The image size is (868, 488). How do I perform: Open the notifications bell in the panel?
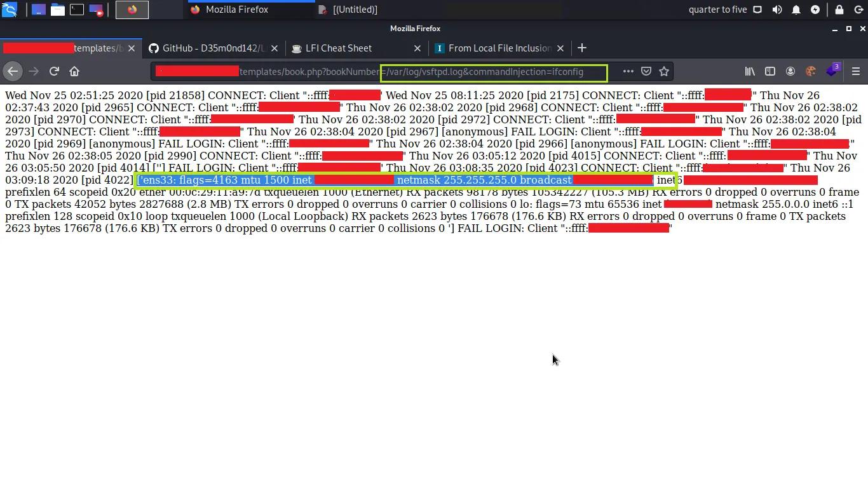point(796,10)
